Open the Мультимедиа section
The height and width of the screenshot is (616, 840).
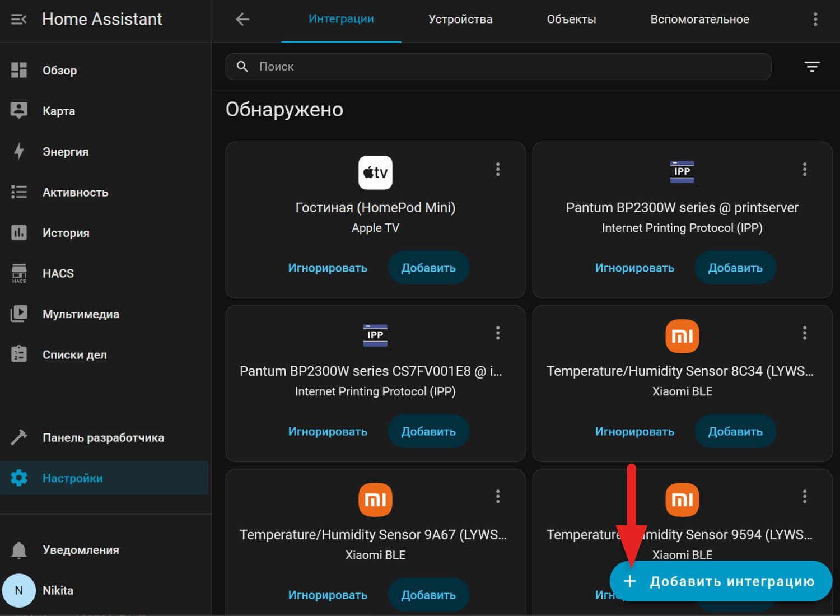81,314
